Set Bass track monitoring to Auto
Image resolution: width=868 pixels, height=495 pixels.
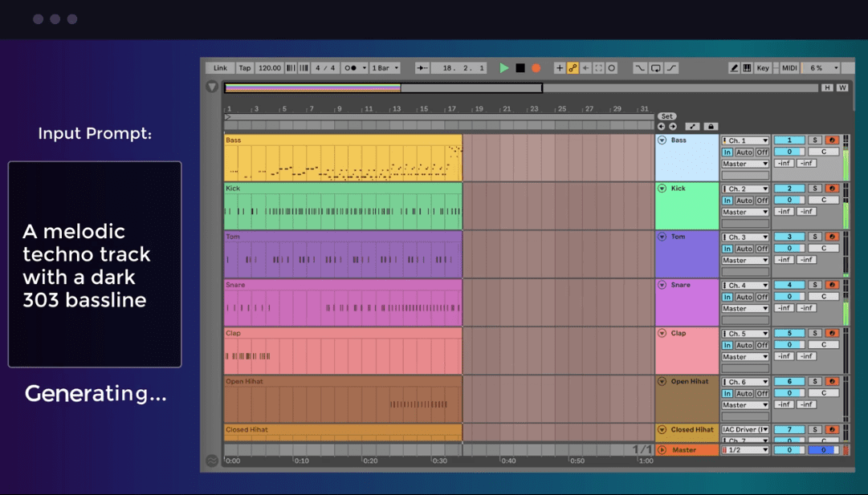744,152
